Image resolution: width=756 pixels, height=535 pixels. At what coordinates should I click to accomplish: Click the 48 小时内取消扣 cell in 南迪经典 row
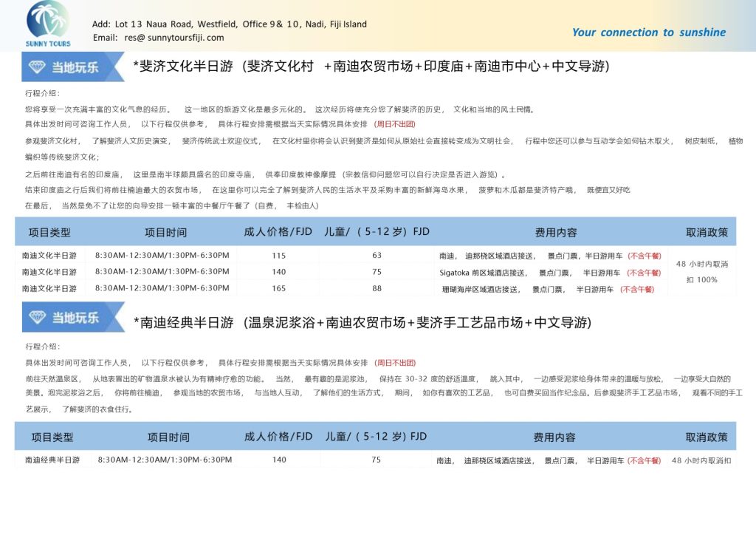tap(701, 460)
